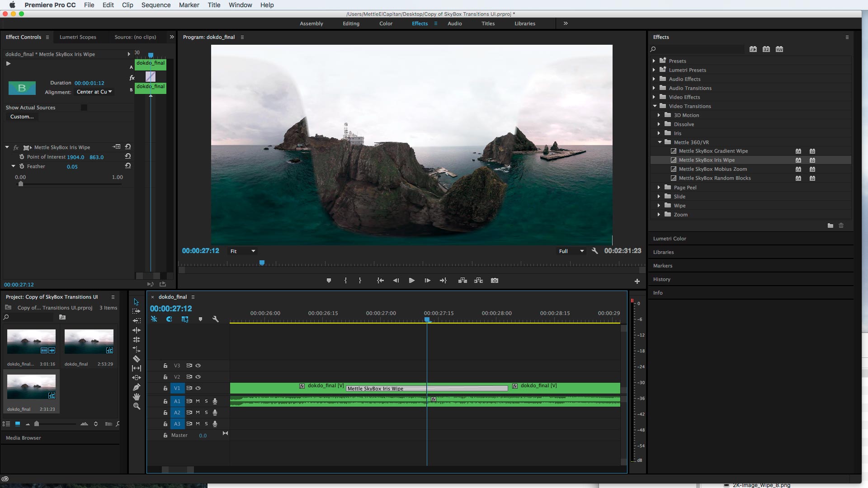Click the Export Frame camera icon

pos(495,281)
